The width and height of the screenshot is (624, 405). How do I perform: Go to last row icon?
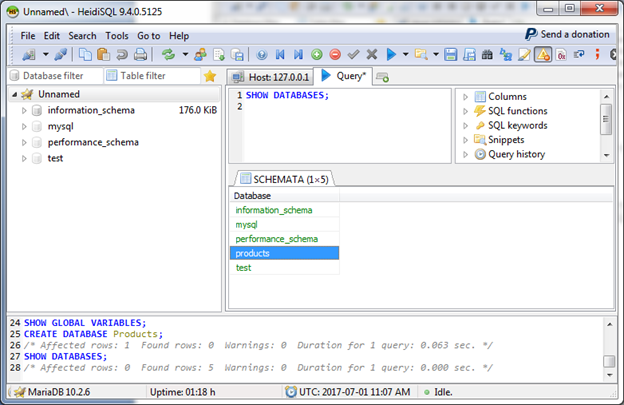pos(298,55)
